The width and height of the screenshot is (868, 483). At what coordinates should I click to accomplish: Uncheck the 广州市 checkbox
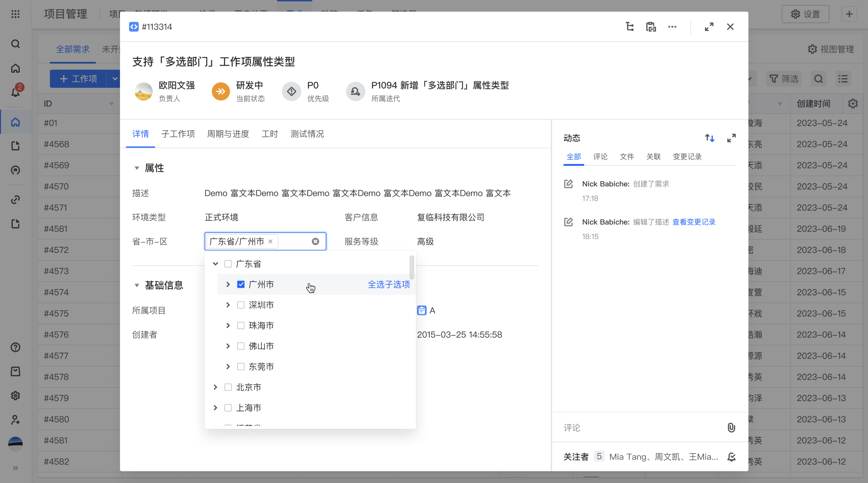[241, 284]
